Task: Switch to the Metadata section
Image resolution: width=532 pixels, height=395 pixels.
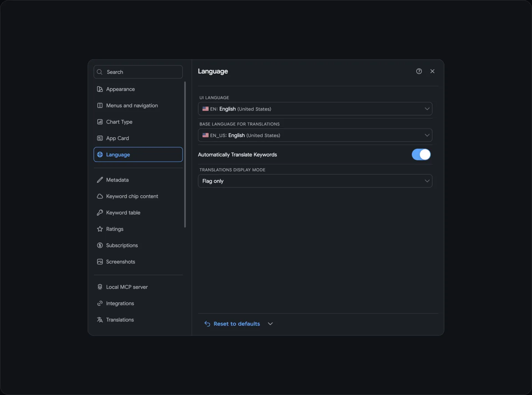Action: [138, 180]
